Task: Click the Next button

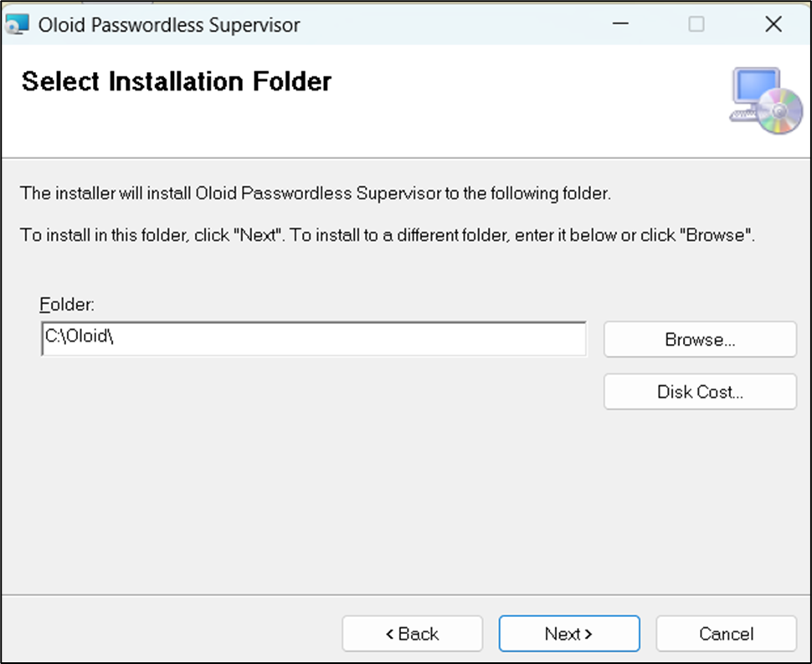Action: pyautogui.click(x=569, y=633)
